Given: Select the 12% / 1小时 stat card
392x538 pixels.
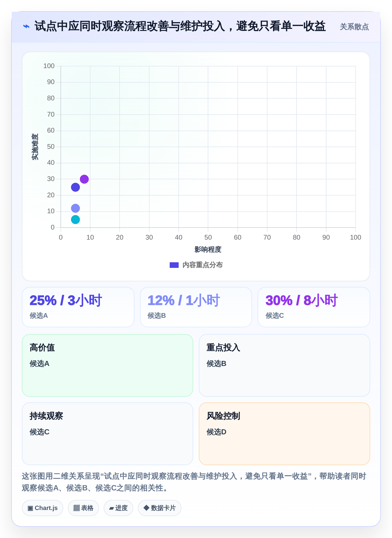Looking at the screenshot, I should tap(196, 307).
